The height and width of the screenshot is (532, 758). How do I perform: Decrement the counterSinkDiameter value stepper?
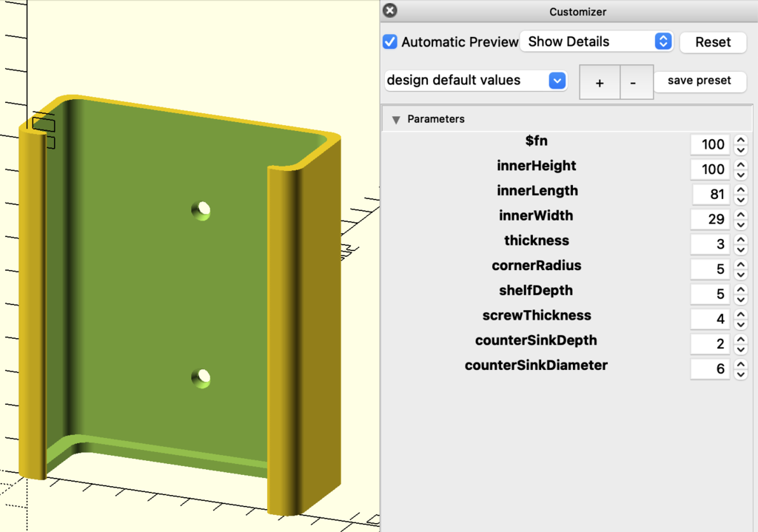740,373
